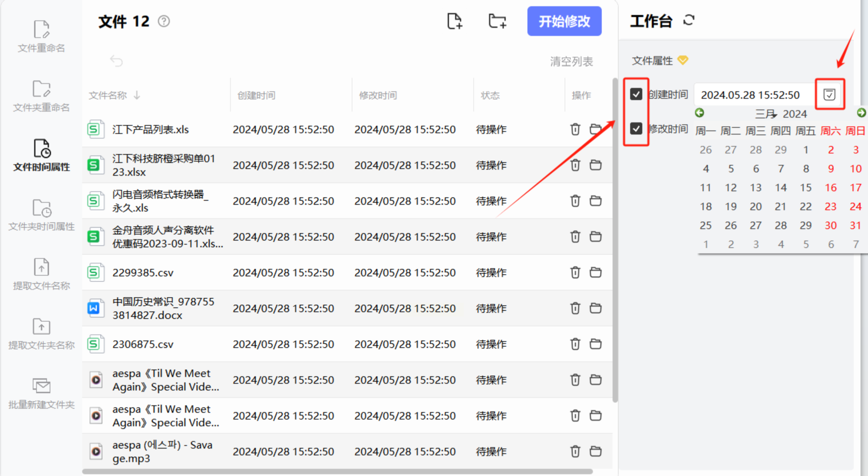Click the add file icon
Screen dimensions: 868x476
(454, 21)
